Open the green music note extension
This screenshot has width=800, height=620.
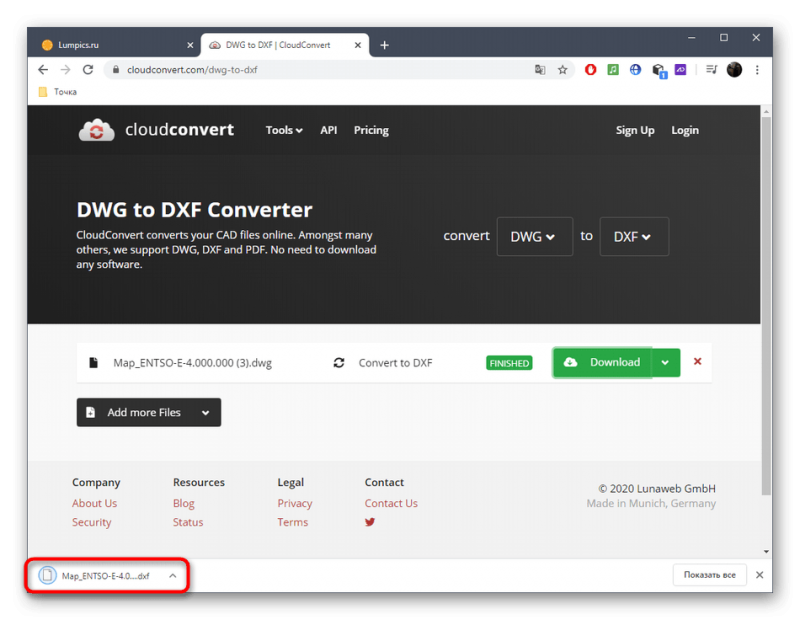[x=613, y=69]
